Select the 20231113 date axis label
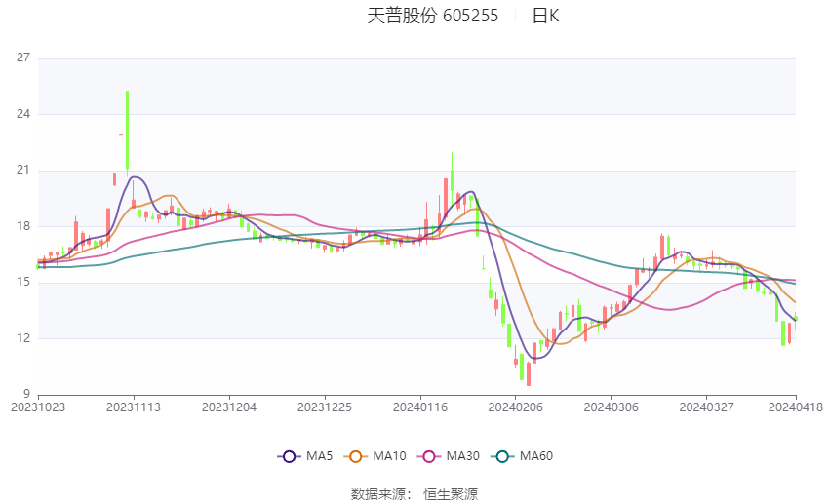The height and width of the screenshot is (504, 829). (x=134, y=407)
